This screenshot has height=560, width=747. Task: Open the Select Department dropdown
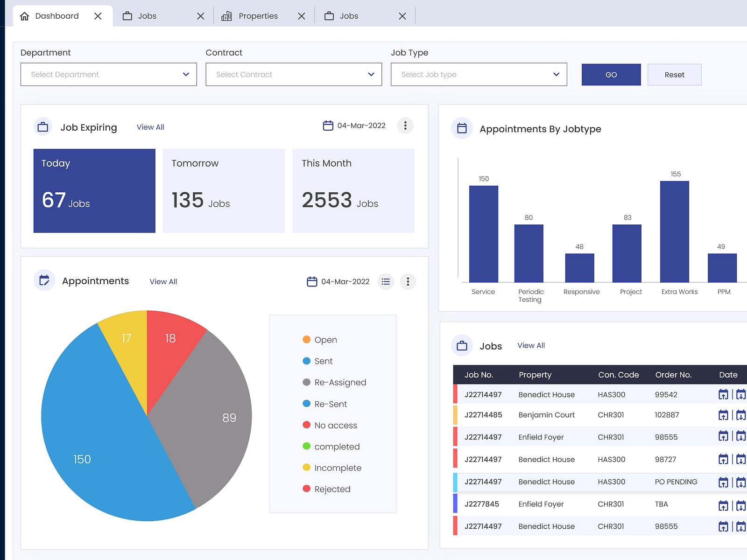tap(108, 74)
